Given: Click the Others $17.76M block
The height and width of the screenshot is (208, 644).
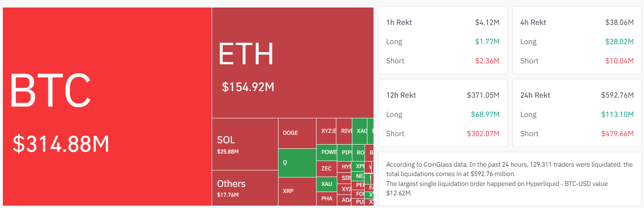Looking at the screenshot, I should 245,188.
